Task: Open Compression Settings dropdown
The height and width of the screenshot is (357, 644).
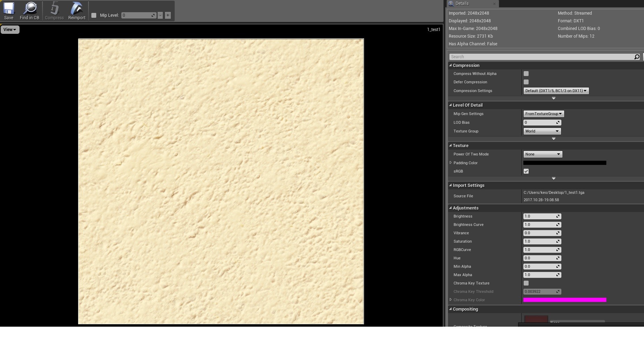Action: click(x=556, y=91)
